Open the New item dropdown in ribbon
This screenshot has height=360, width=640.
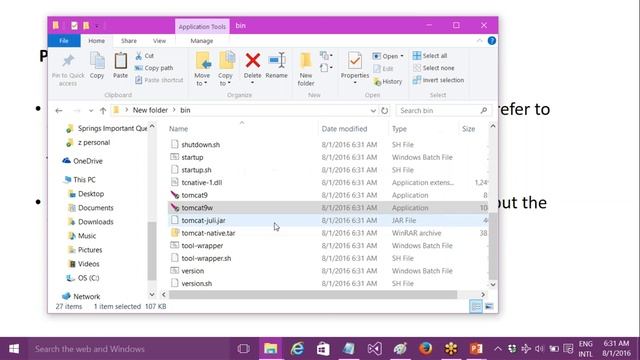[326, 56]
